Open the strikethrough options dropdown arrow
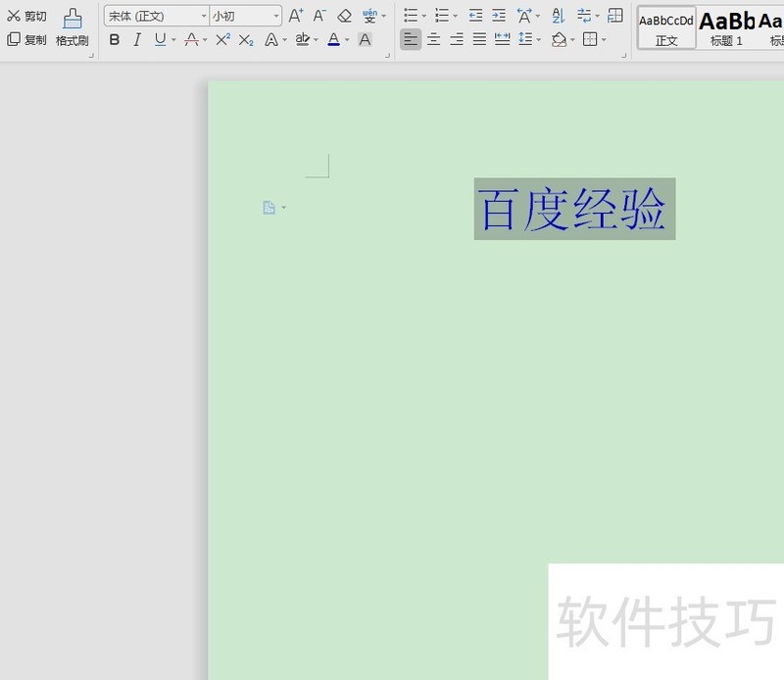The width and height of the screenshot is (784, 680). [205, 40]
